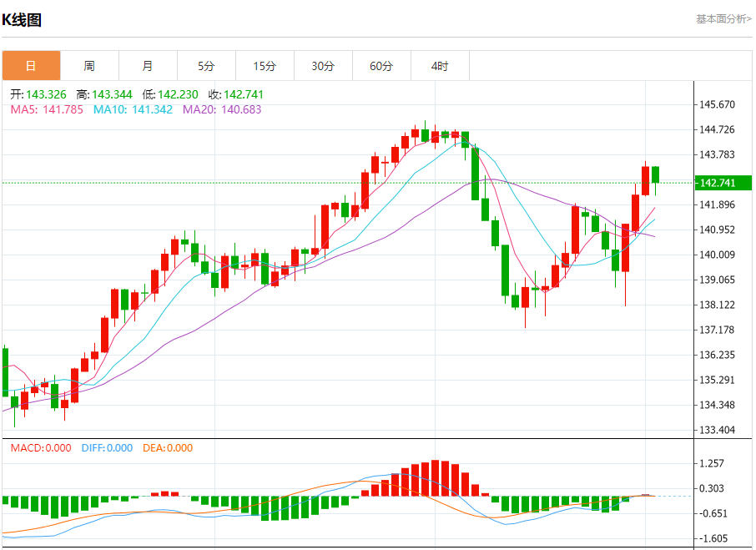Image resolution: width=756 pixels, height=550 pixels.
Task: Click the MA10: 141.342 legend
Action: (x=133, y=109)
